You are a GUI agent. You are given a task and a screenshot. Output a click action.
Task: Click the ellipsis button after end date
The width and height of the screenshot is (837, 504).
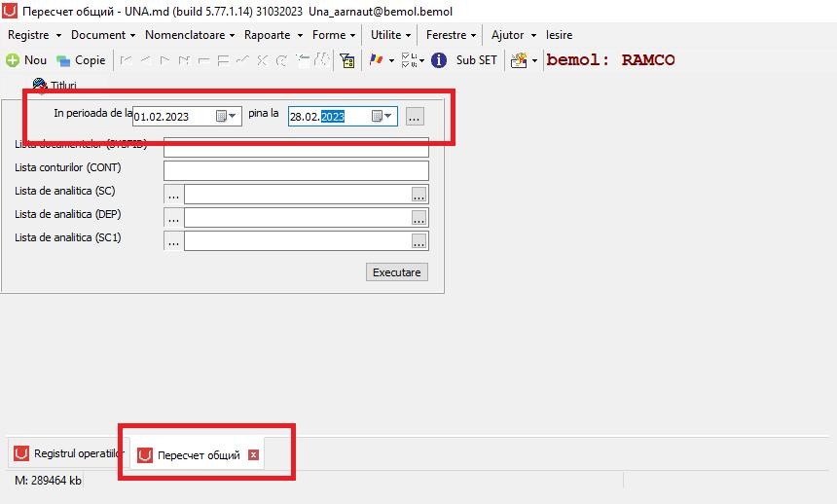pyautogui.click(x=415, y=117)
